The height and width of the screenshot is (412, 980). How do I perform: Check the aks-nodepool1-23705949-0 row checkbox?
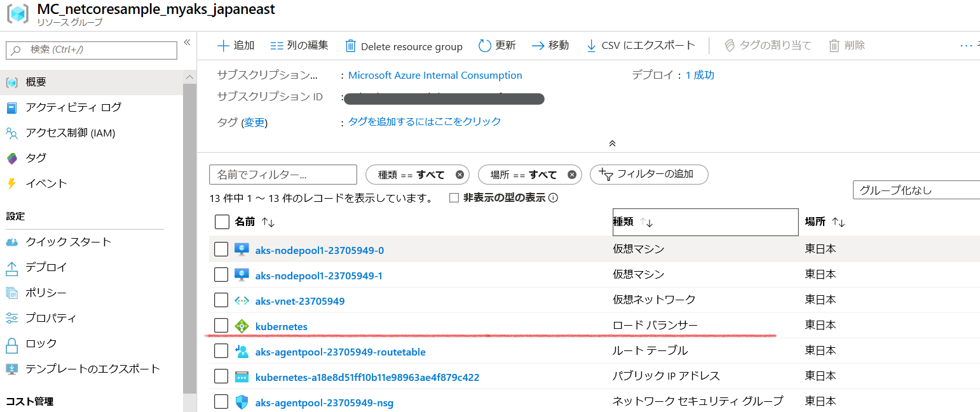pyautogui.click(x=221, y=249)
